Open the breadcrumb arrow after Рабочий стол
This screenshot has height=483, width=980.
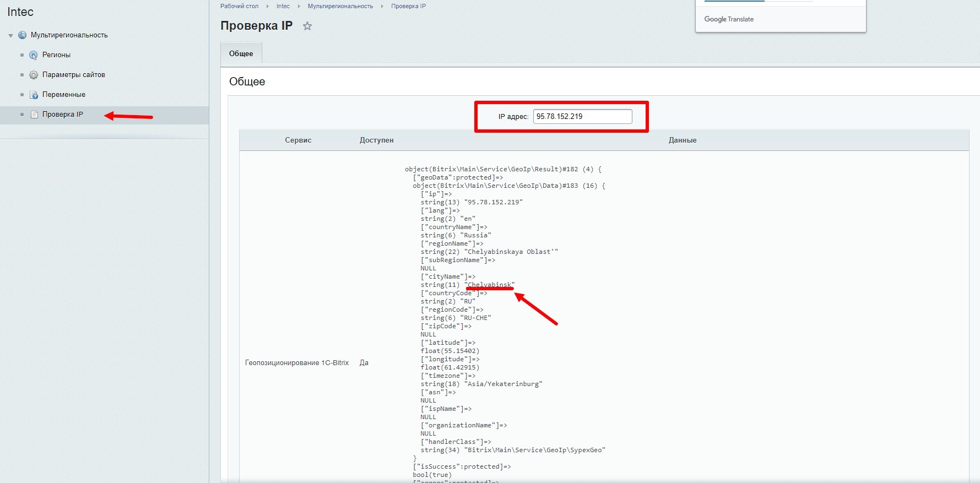267,7
